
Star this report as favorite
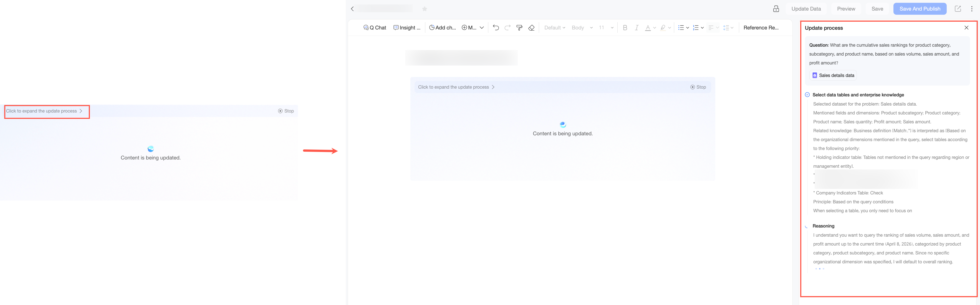point(425,9)
